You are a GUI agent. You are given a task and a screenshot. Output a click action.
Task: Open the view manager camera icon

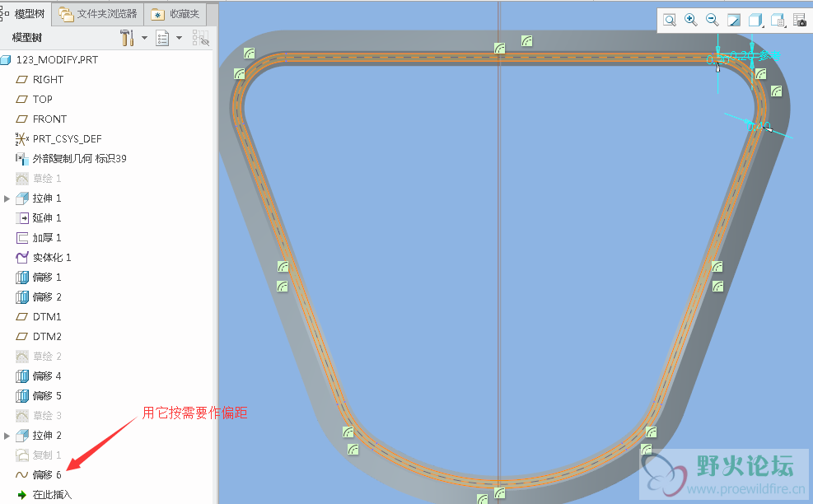click(x=800, y=21)
